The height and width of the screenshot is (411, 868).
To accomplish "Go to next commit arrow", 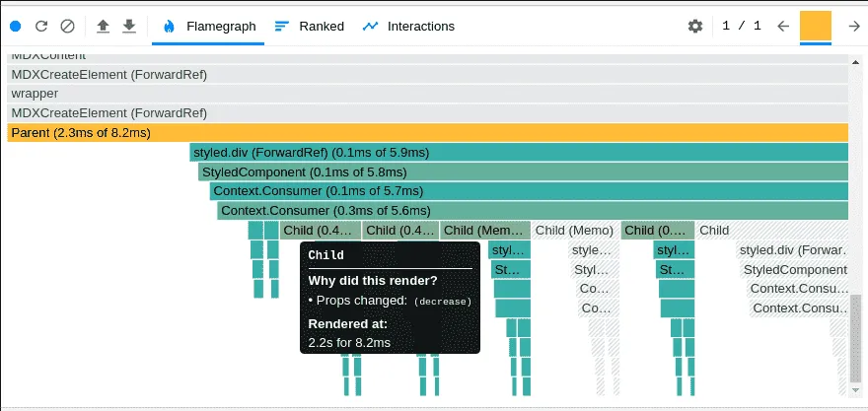I will [x=854, y=26].
